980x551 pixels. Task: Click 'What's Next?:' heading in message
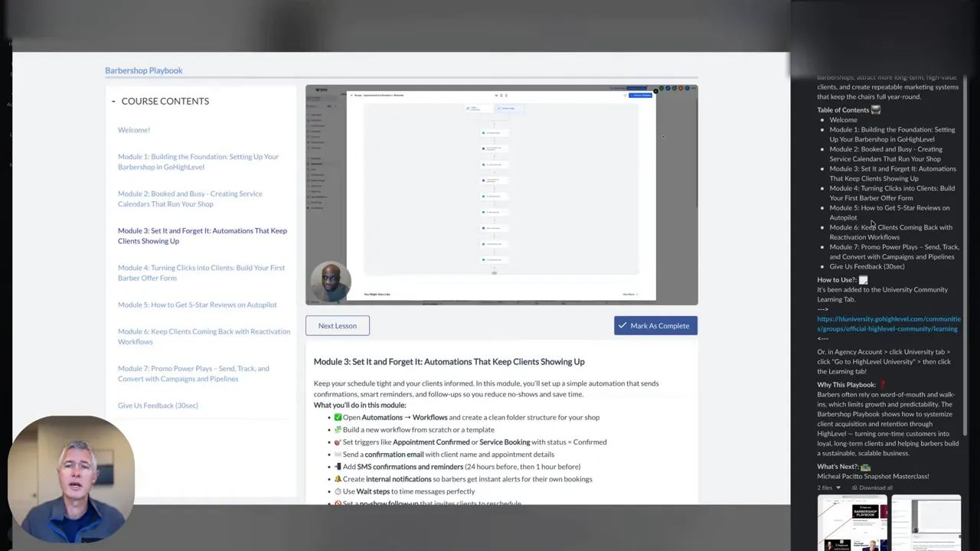click(838, 467)
